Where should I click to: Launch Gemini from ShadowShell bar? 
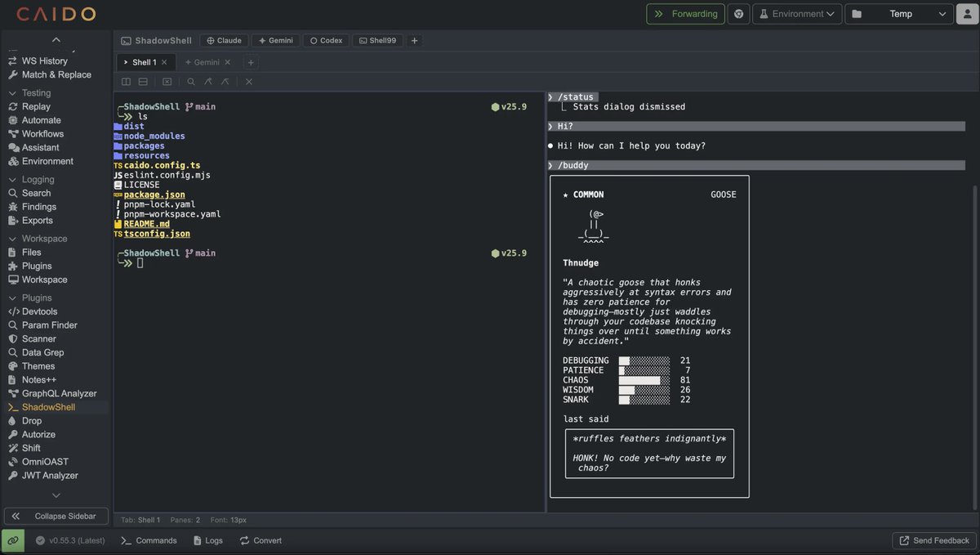pos(275,40)
